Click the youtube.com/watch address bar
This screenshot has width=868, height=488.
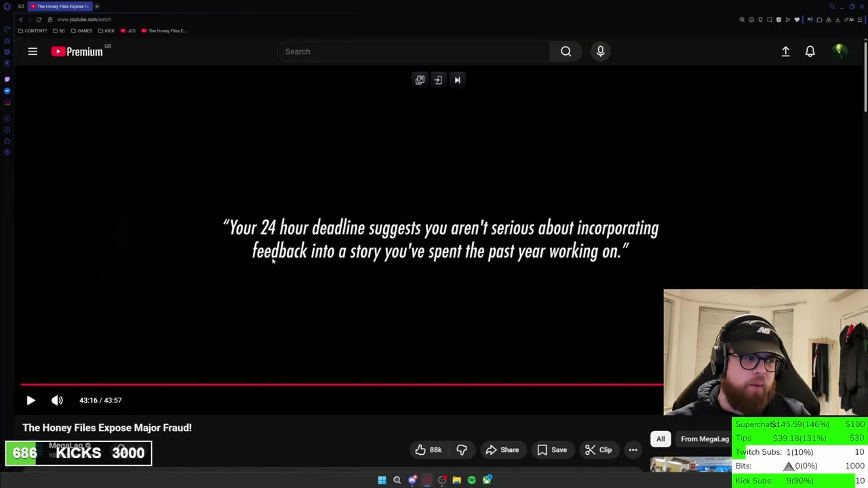[x=84, y=20]
